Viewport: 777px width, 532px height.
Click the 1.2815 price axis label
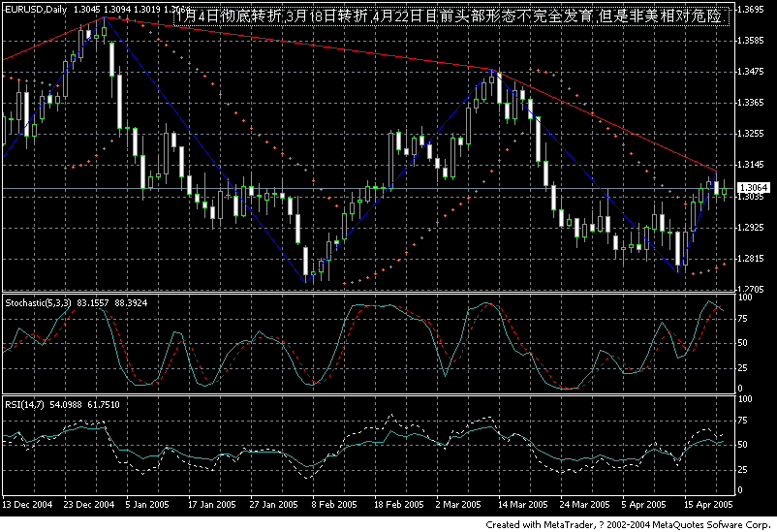tap(751, 259)
